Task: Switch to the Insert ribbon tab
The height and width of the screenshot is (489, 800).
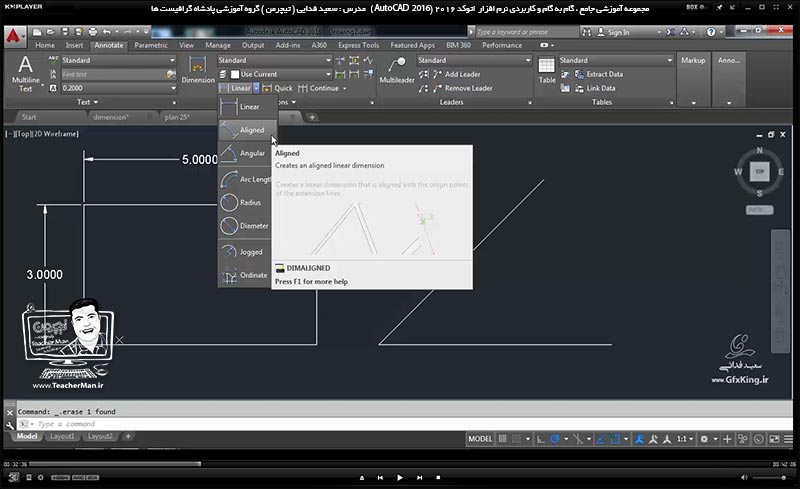Action: tap(74, 45)
